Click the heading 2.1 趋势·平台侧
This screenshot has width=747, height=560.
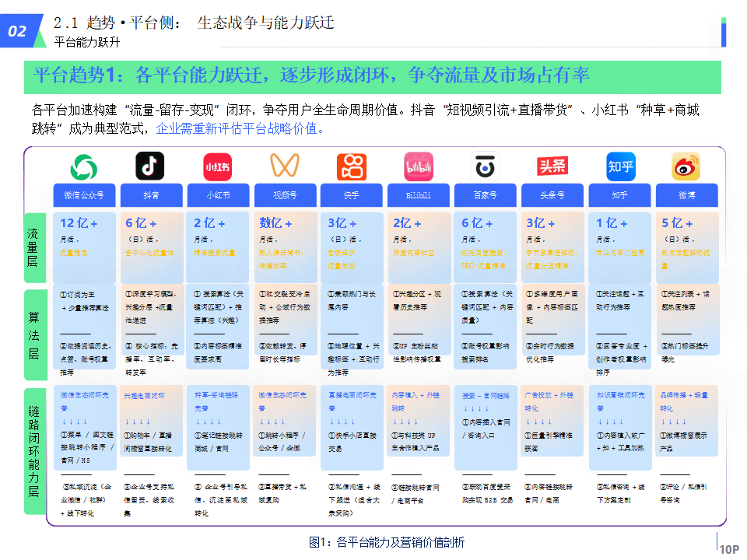point(194,23)
